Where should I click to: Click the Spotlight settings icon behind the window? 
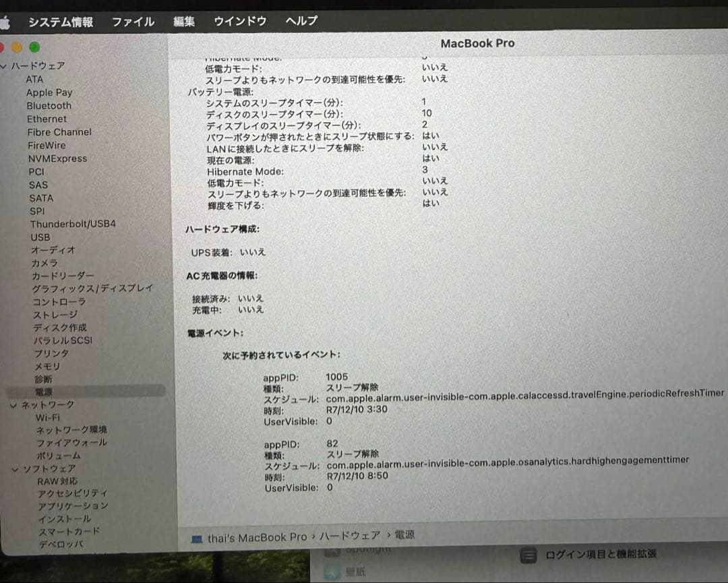click(334, 549)
